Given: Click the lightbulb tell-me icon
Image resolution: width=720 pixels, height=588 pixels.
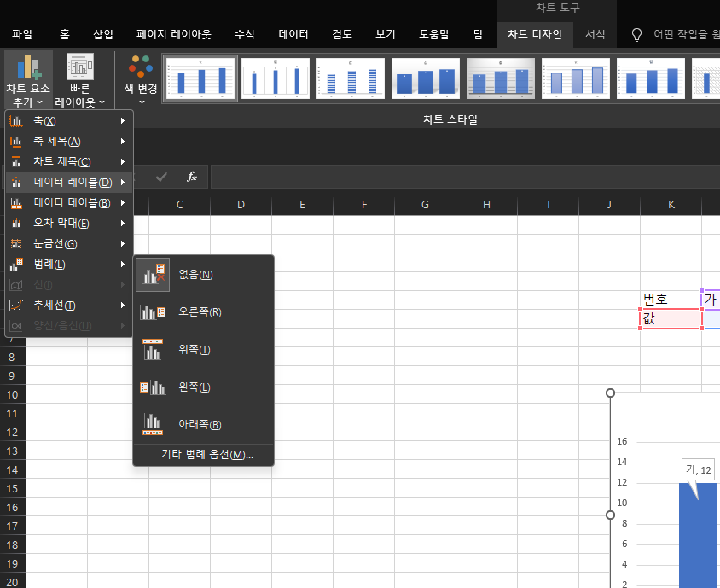Looking at the screenshot, I should coord(636,34).
